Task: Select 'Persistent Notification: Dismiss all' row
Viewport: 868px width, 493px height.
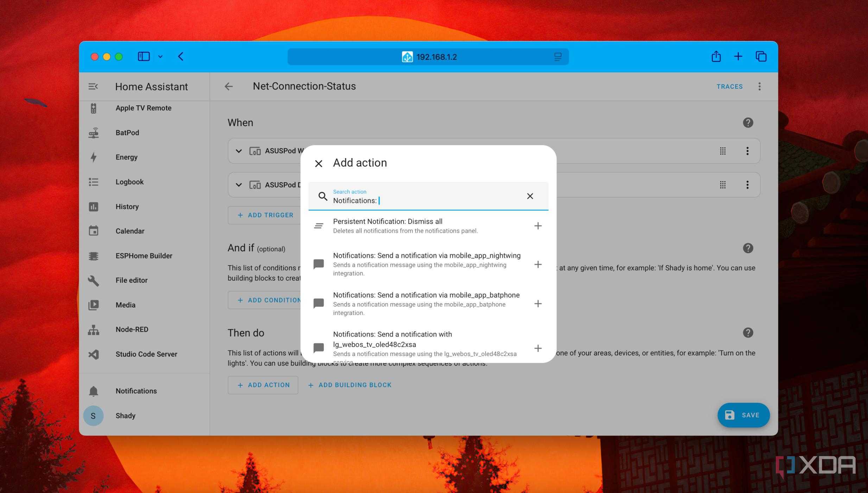Action: pos(428,226)
